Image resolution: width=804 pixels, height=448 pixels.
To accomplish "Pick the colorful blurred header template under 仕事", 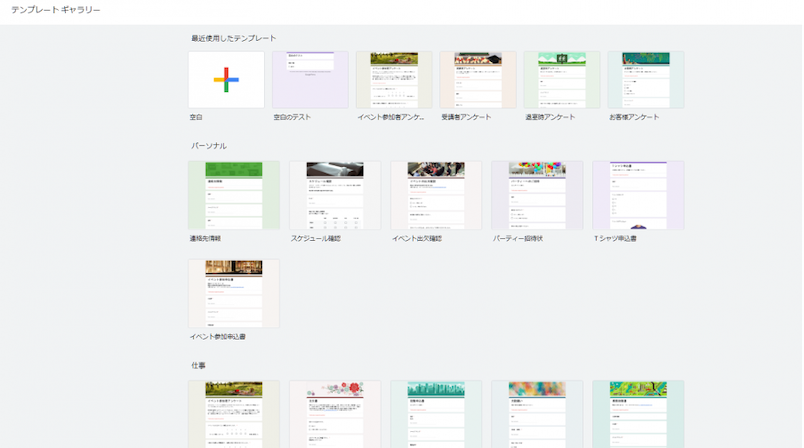I will 537,414.
